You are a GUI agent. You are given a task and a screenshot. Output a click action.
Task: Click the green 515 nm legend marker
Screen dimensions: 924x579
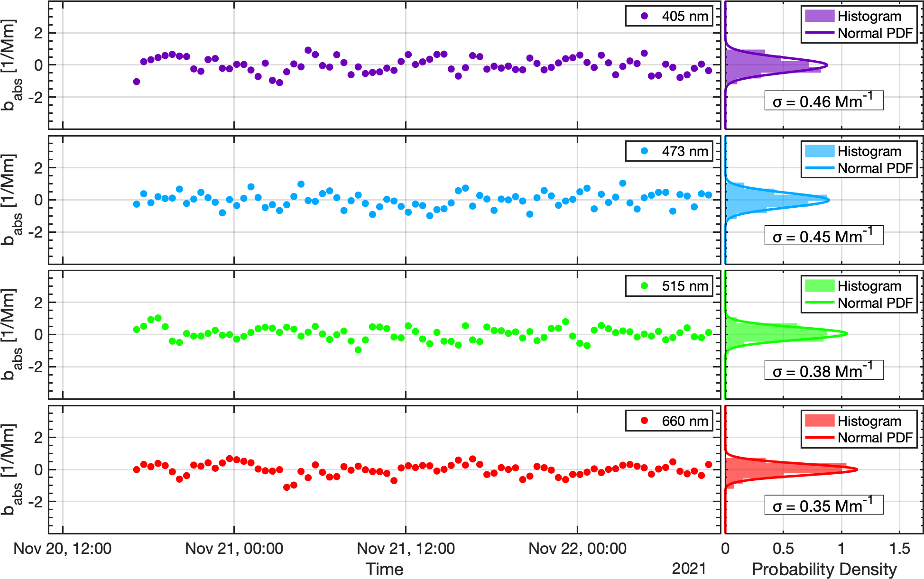[x=644, y=286]
